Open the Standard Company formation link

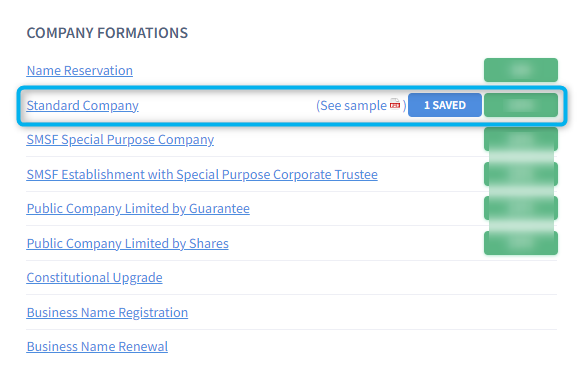pos(83,105)
